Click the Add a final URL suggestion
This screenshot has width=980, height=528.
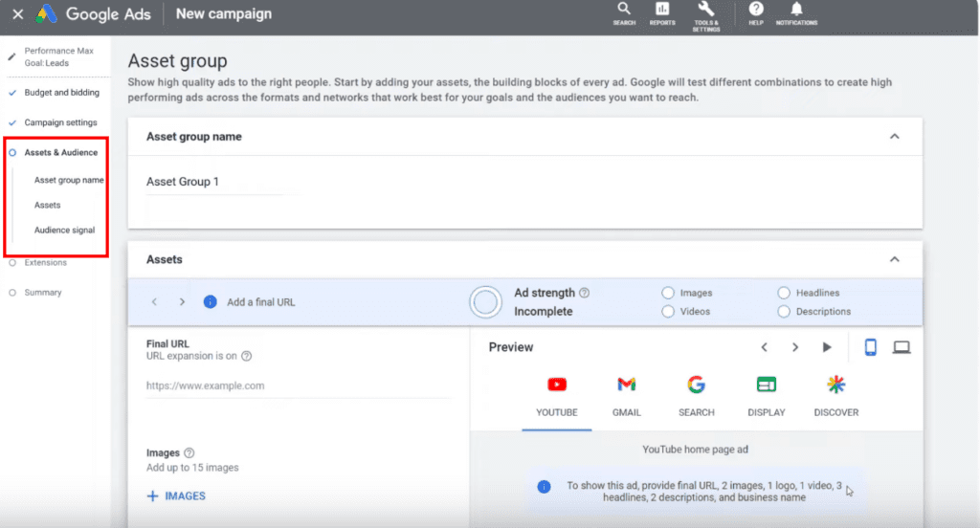(x=260, y=302)
